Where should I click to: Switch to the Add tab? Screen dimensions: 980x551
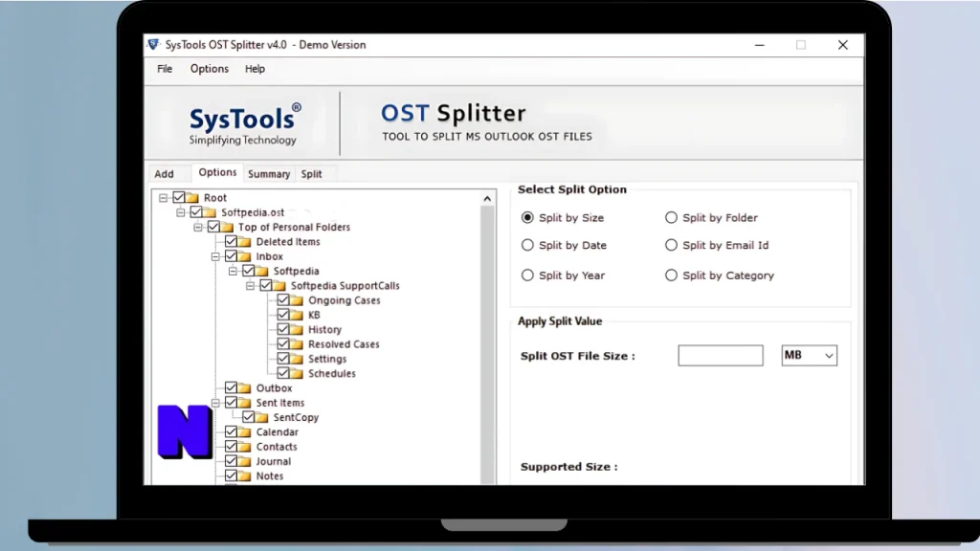165,174
